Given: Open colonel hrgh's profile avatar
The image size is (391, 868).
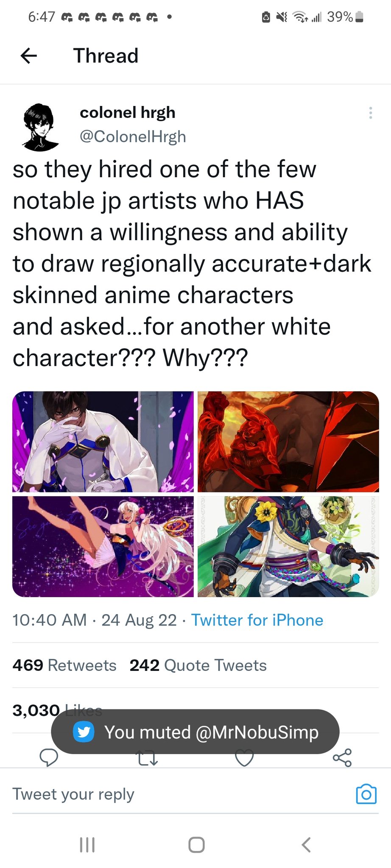Looking at the screenshot, I should tap(40, 127).
